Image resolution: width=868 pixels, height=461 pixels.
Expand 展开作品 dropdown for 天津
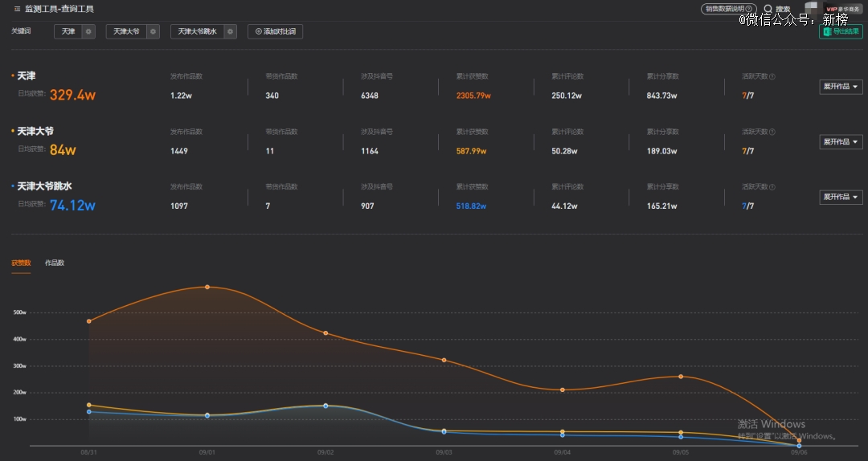841,87
